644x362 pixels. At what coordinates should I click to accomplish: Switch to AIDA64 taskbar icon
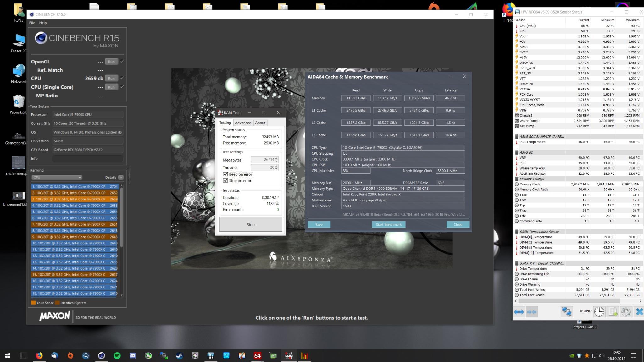pos(258,356)
